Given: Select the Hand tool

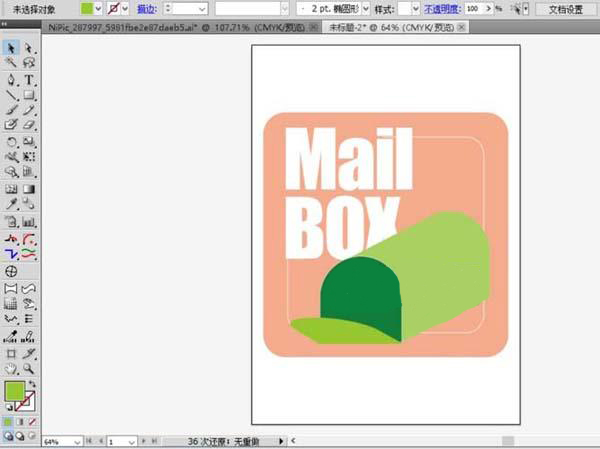Looking at the screenshot, I should pyautogui.click(x=11, y=369).
